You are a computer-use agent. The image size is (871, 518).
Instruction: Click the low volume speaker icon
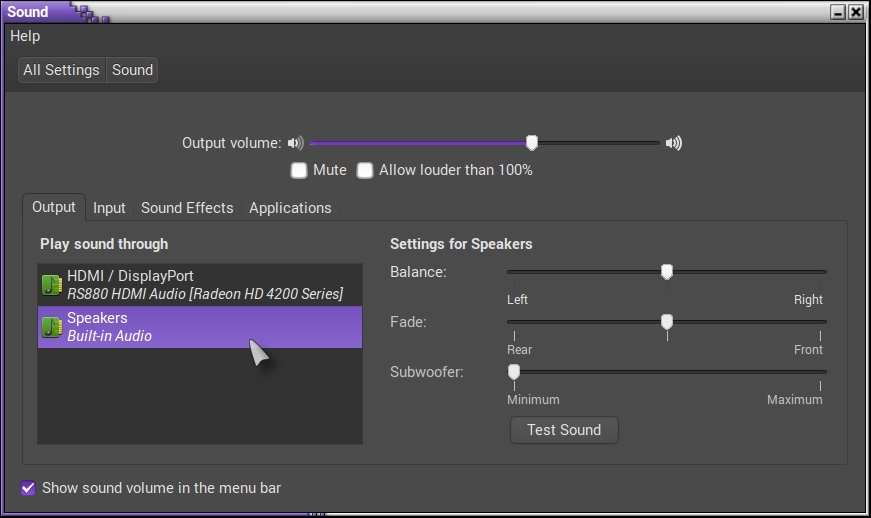tap(295, 143)
